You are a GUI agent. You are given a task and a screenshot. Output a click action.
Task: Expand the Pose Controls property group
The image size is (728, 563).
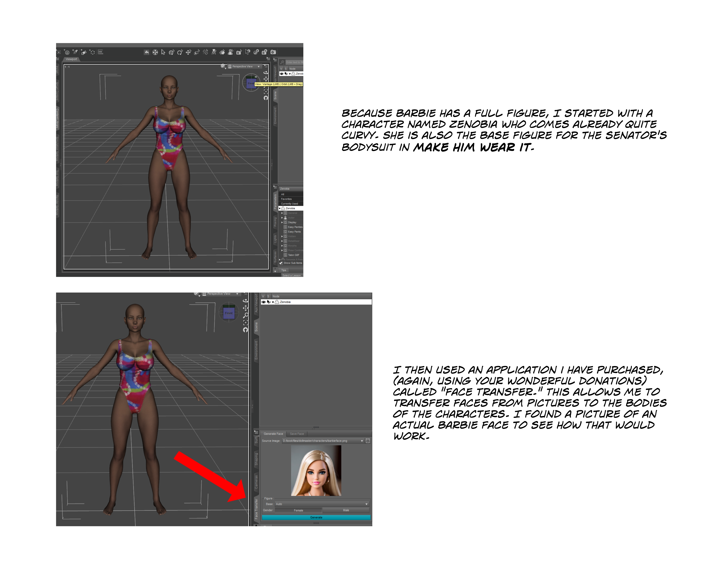(282, 250)
